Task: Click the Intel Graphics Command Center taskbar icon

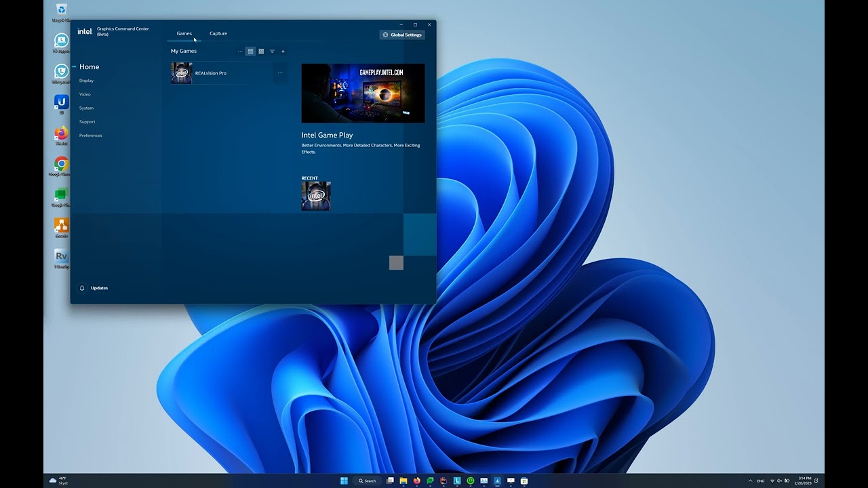Action: point(497,481)
